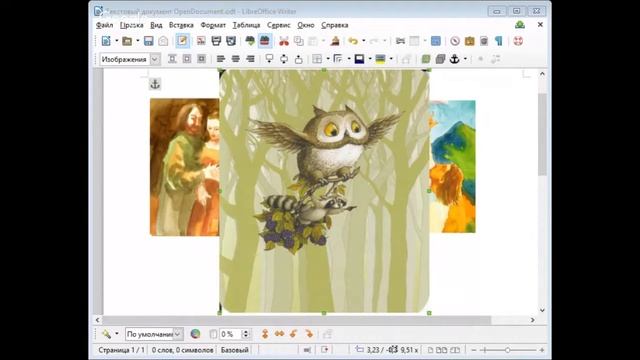
Task: Open the undo history dropdown arrow
Action: [363, 41]
